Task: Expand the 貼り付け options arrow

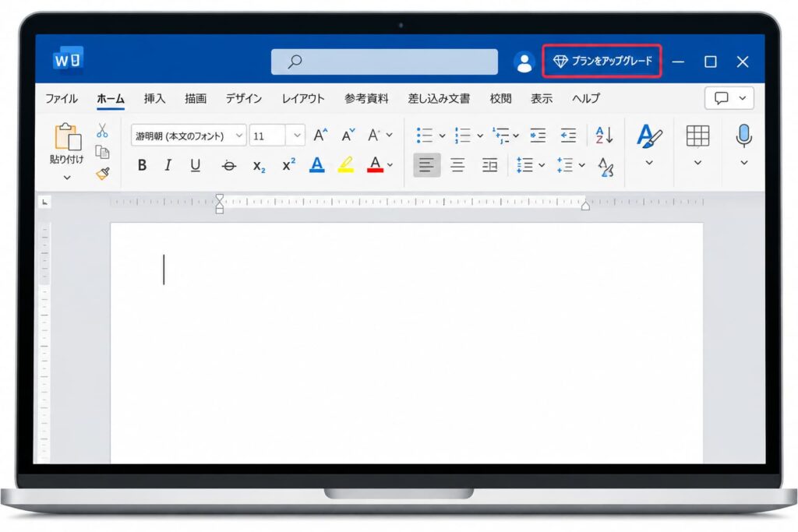Action: [x=67, y=178]
